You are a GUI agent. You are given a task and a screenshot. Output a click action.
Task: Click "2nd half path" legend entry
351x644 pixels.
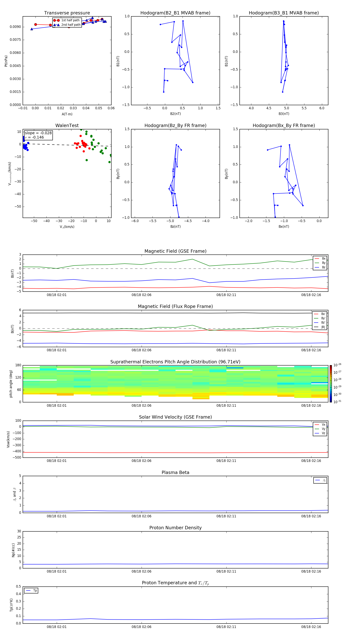pyautogui.click(x=67, y=25)
